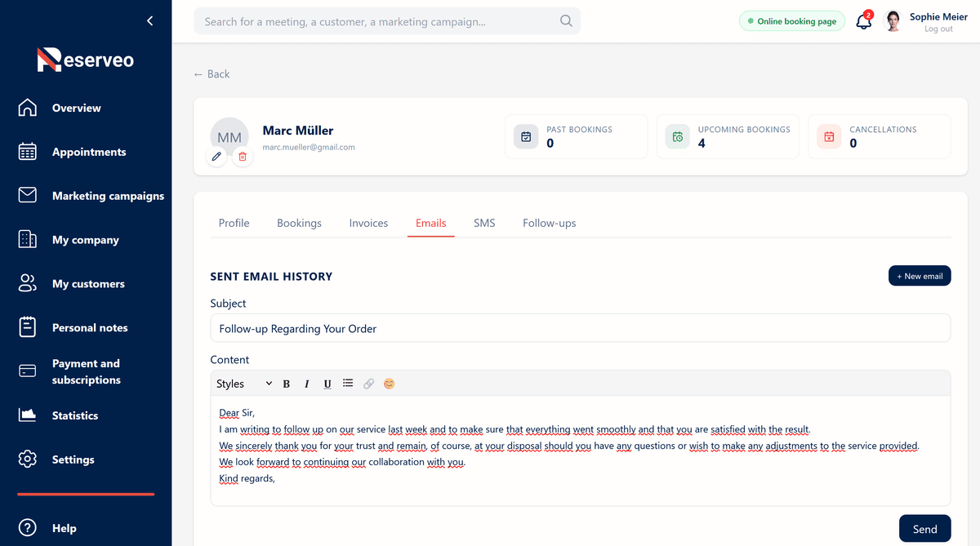Click the search magnifier icon

(x=566, y=21)
